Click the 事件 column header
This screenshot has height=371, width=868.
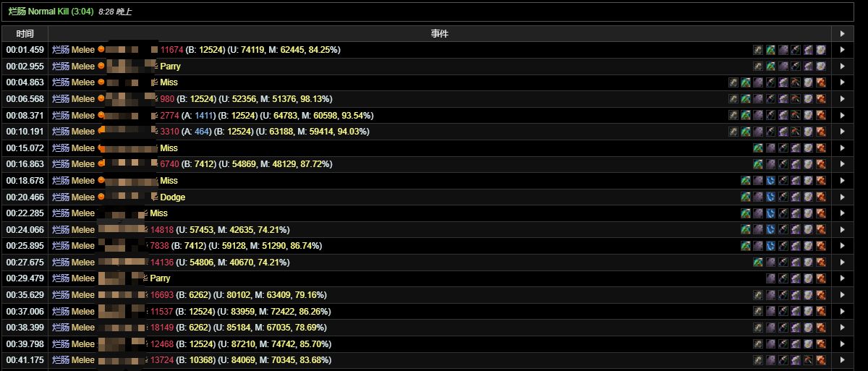pos(440,34)
